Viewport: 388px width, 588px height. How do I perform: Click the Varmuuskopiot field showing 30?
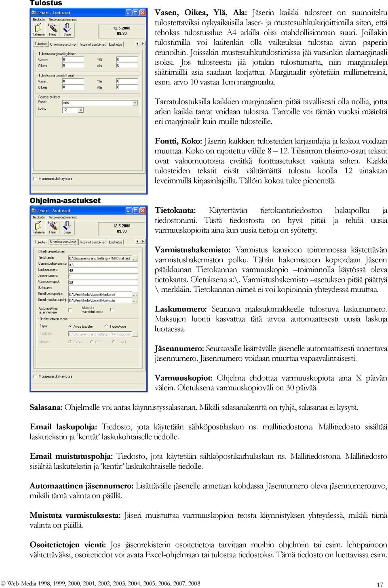103,282
